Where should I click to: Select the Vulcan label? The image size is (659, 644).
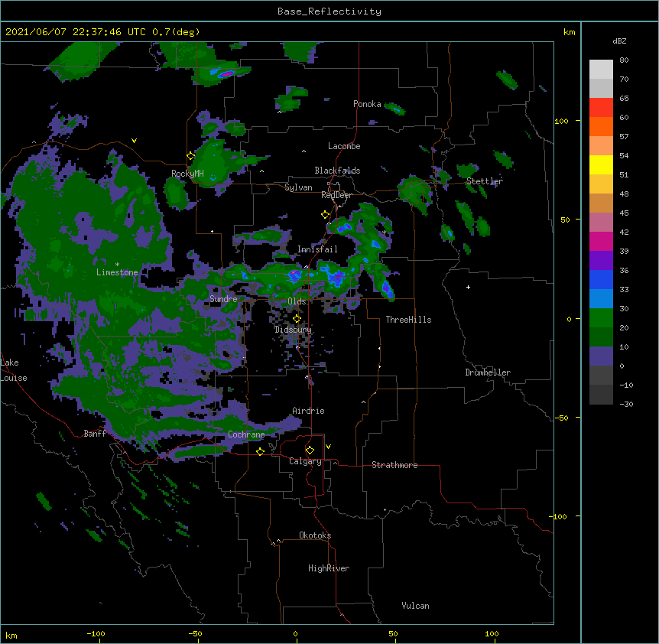pyautogui.click(x=415, y=606)
